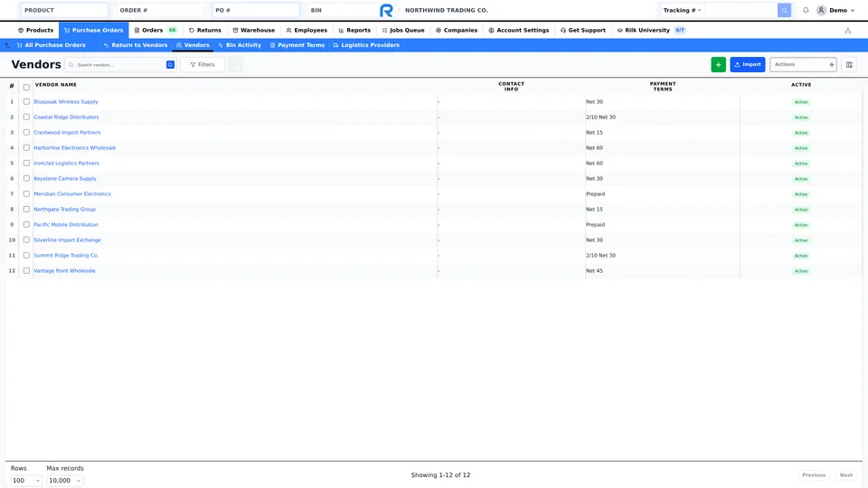This screenshot has height=488, width=868.
Task: Check Bluepeak Wireless Supply row checkbox
Action: pyautogui.click(x=26, y=102)
